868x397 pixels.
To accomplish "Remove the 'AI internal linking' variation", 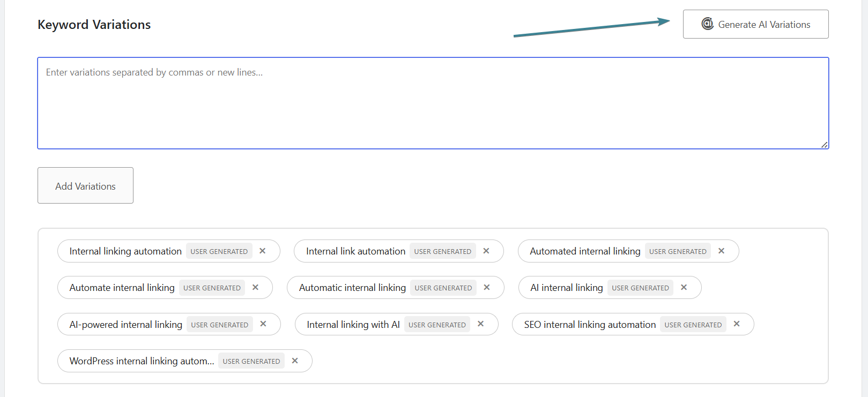I will (x=684, y=287).
